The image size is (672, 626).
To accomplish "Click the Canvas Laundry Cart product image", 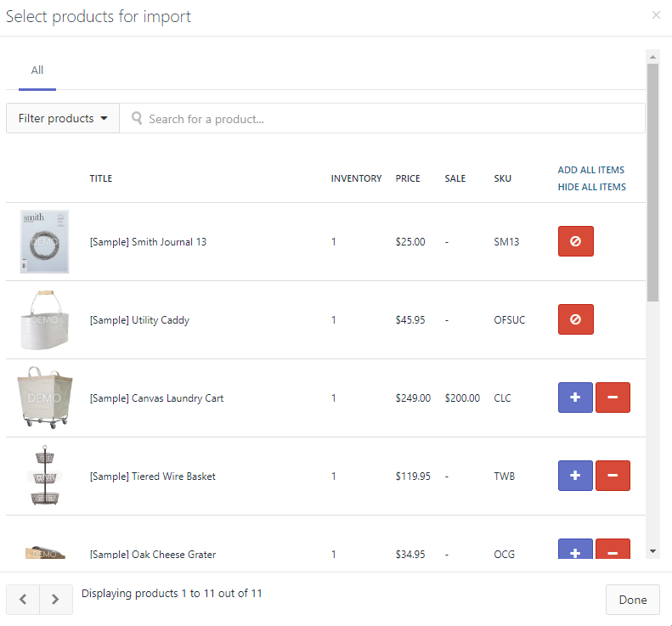I will click(44, 398).
